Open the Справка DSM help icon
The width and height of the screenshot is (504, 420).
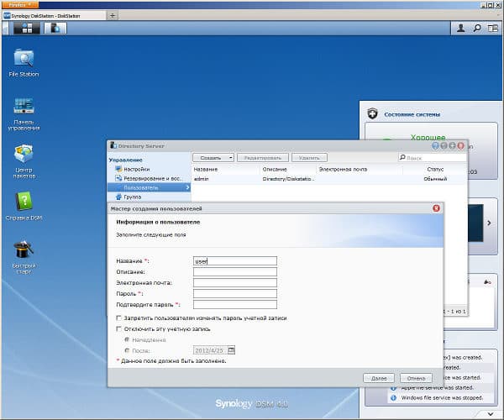tap(24, 206)
